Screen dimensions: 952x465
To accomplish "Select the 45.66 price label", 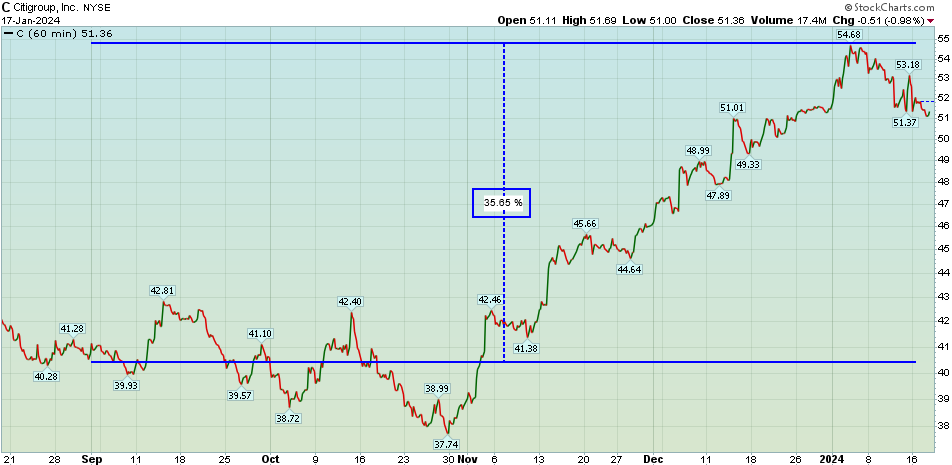I will (585, 223).
